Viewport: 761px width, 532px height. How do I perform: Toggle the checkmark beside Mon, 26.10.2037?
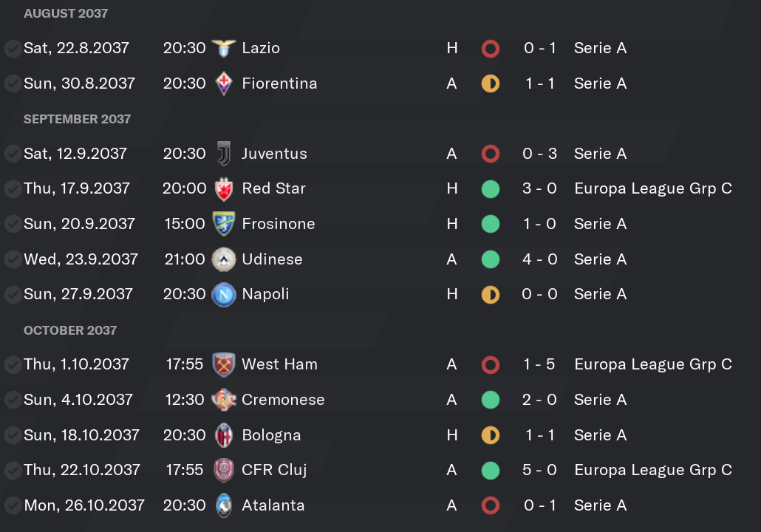[x=13, y=506]
